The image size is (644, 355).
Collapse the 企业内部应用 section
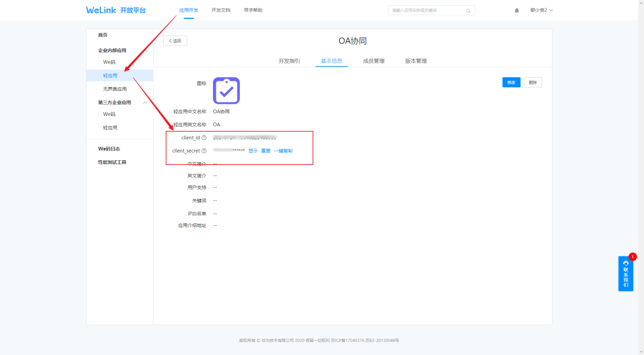pyautogui.click(x=145, y=50)
